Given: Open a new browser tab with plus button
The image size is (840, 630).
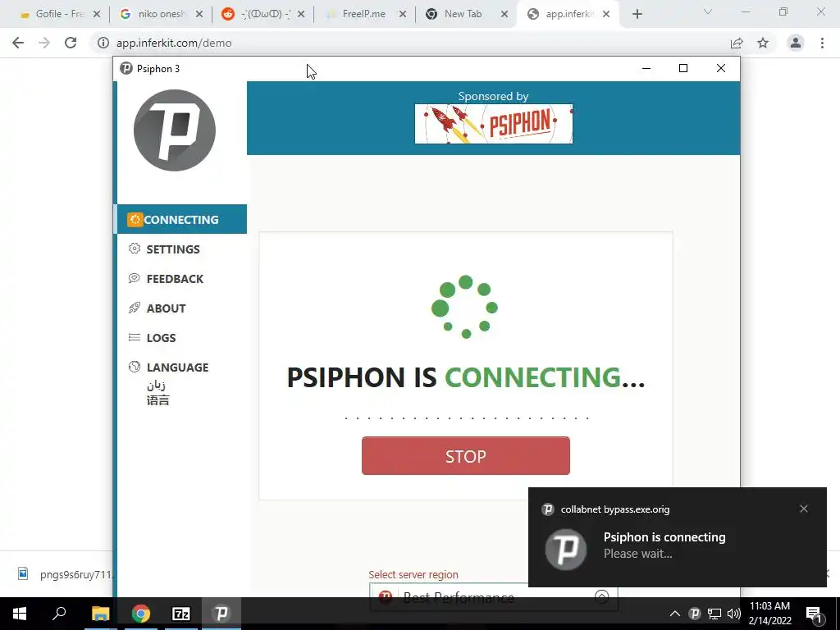Looking at the screenshot, I should (637, 15).
